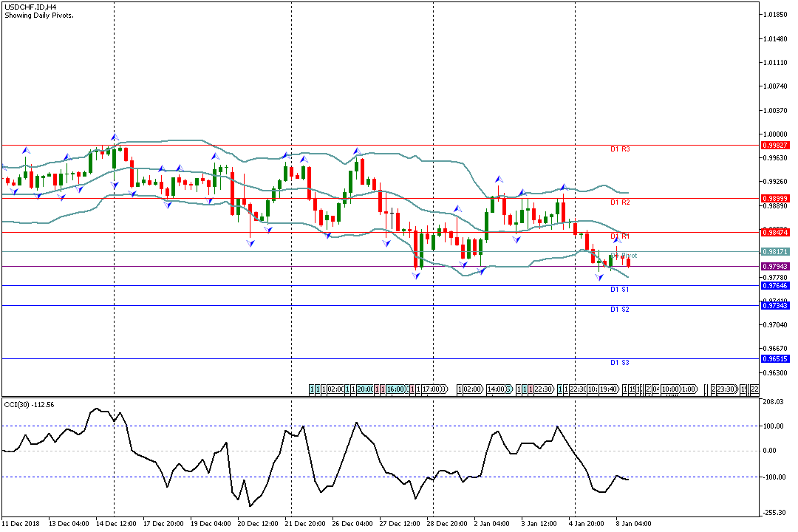Select the D1 R2 resistance label
The image size is (798, 532).
pos(619,202)
